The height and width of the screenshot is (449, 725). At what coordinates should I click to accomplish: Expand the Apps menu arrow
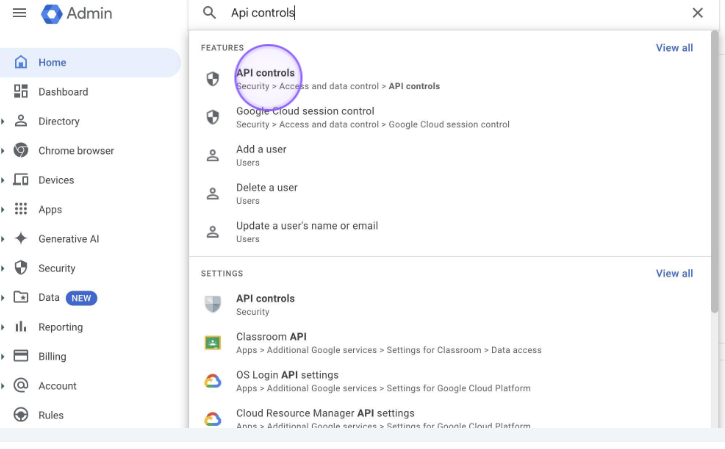click(x=3, y=209)
